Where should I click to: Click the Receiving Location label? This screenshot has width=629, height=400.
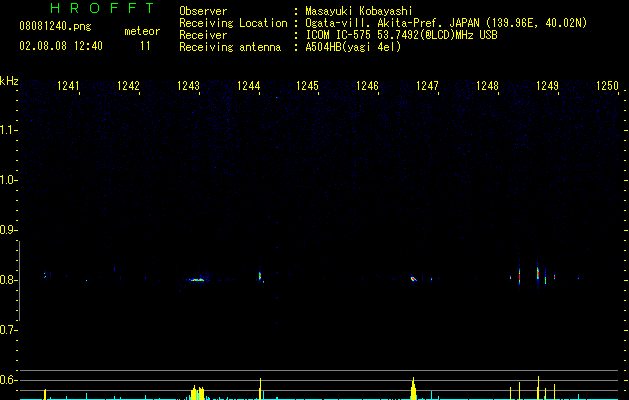233,23
